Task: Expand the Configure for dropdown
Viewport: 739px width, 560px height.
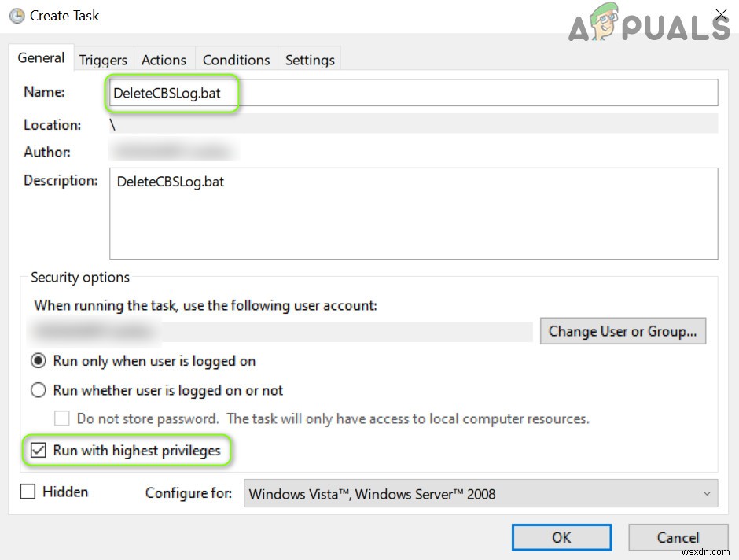Action: click(x=480, y=493)
